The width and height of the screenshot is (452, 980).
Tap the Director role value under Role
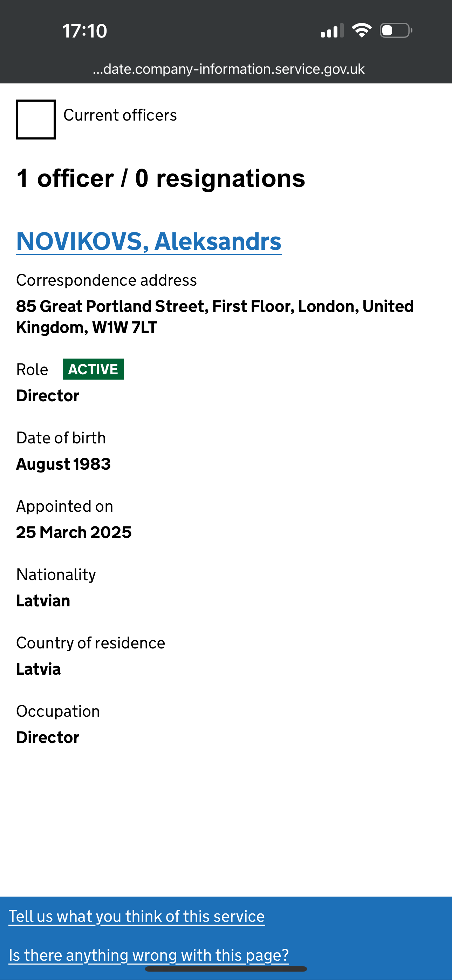click(48, 396)
